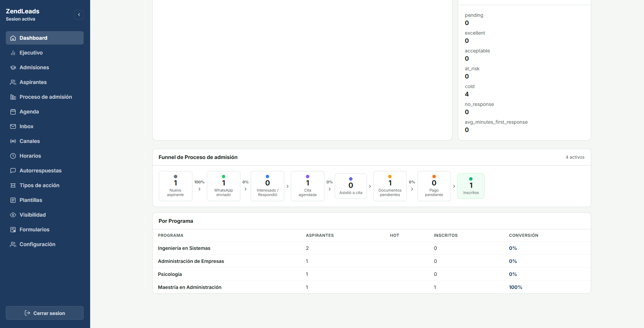Click the avg_minutes_first_response label
Image resolution: width=644 pixels, height=328 pixels.
tap(496, 122)
